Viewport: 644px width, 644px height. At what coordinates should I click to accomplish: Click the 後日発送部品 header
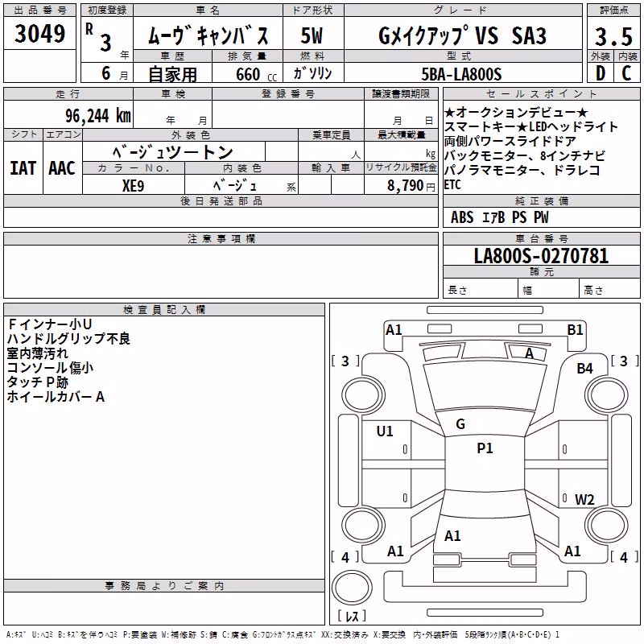coord(221,200)
